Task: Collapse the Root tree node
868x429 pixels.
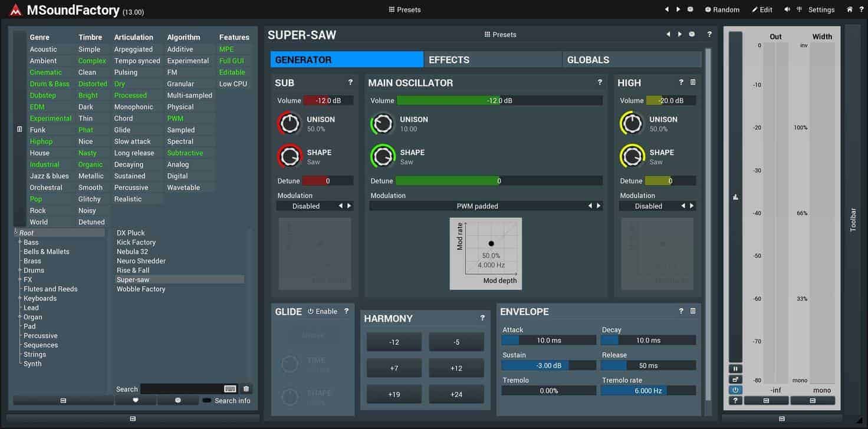Action: (x=16, y=233)
